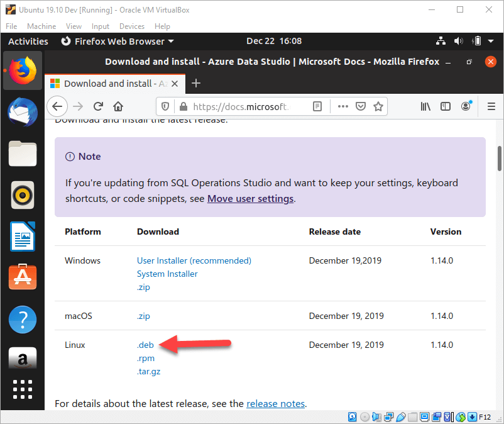This screenshot has width=504, height=424.
Task: Close the Mozilla Firefox window
Action: pyautogui.click(x=491, y=62)
